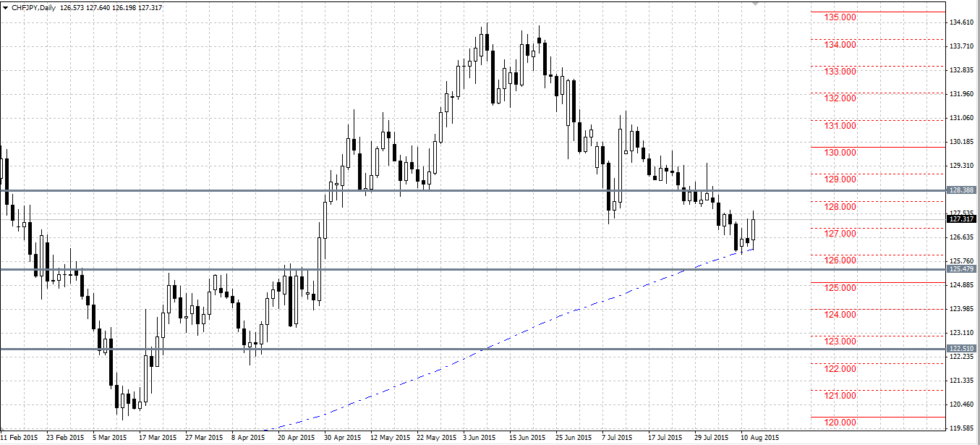This screenshot has width=980, height=445.
Task: Click the 131.060 value on price axis
Action: click(961, 118)
